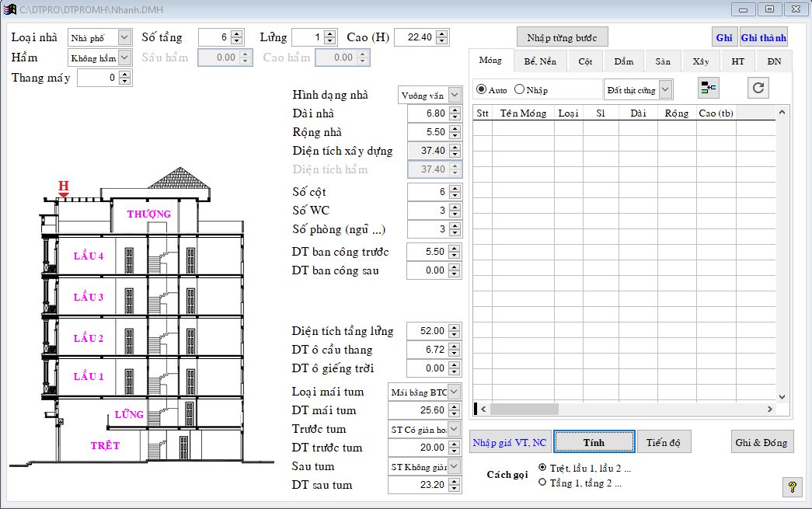Expand the Hình dạng nhà dropdown
812x509 pixels.
click(x=455, y=95)
